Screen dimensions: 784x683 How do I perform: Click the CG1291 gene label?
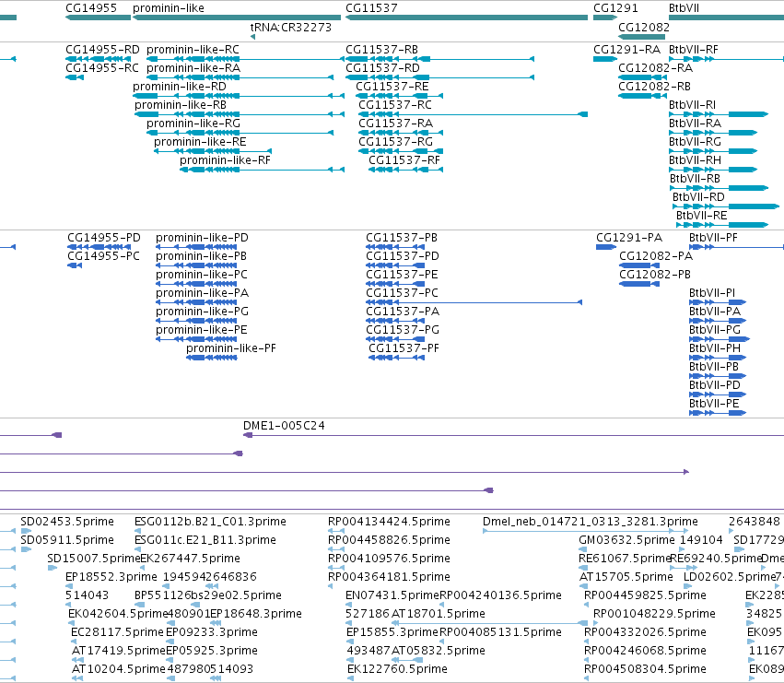pos(615,8)
